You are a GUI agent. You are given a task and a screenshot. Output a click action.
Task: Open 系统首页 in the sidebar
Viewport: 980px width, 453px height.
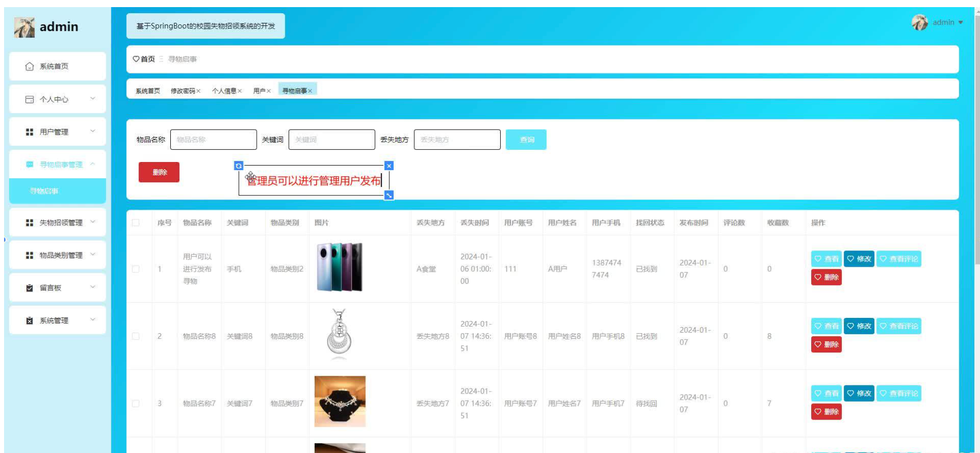tap(57, 66)
